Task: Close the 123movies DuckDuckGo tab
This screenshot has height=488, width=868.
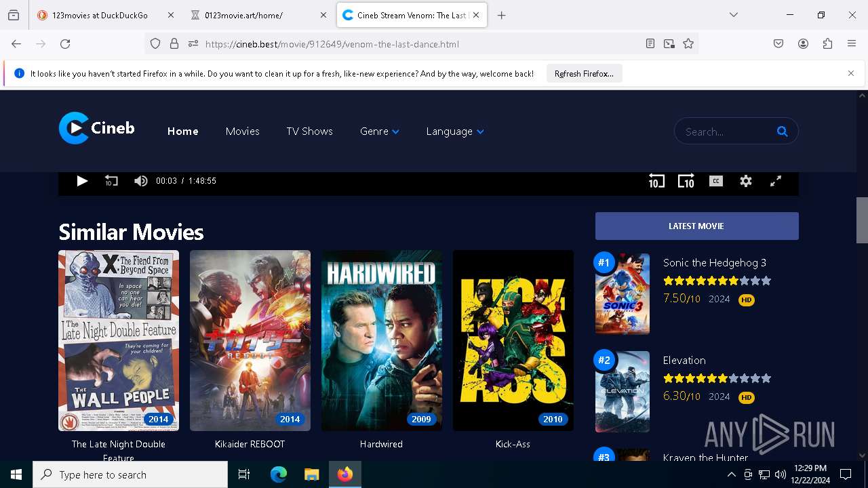Action: [x=170, y=15]
